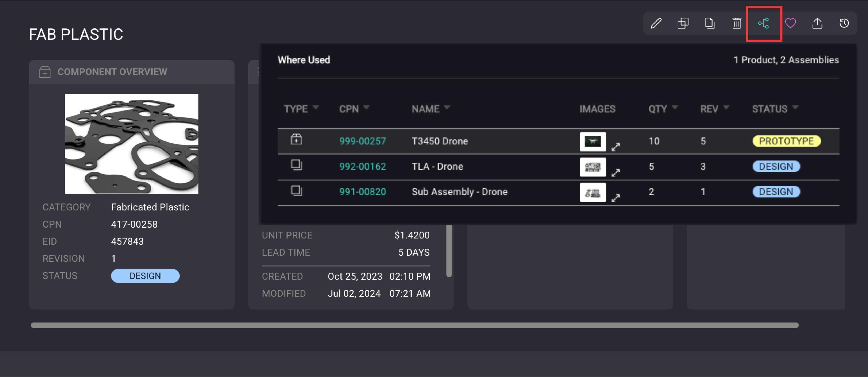
Task: Expand the T3450 Drone image
Action: 616,147
